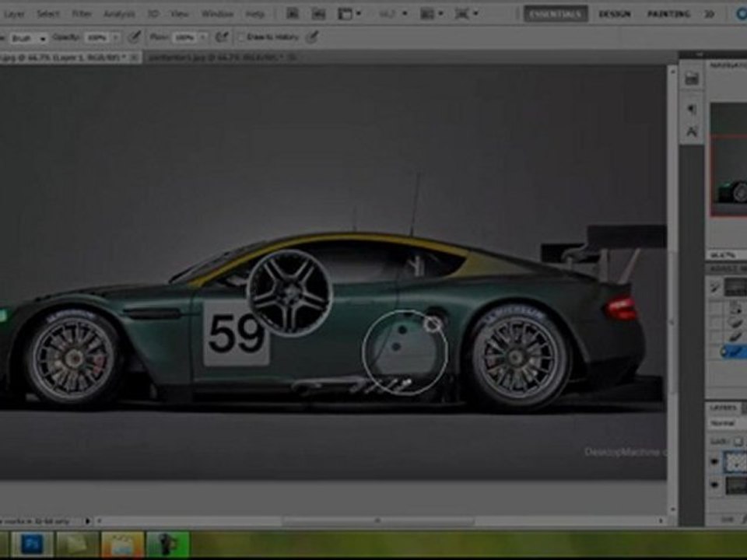
Task: Close the Layer 1 document tab
Action: pyautogui.click(x=135, y=58)
